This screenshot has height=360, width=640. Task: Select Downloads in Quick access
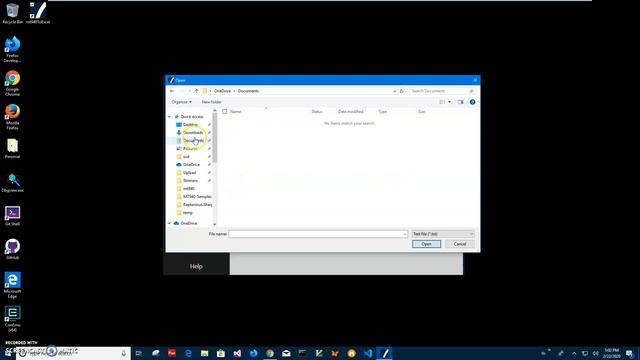tap(193, 133)
